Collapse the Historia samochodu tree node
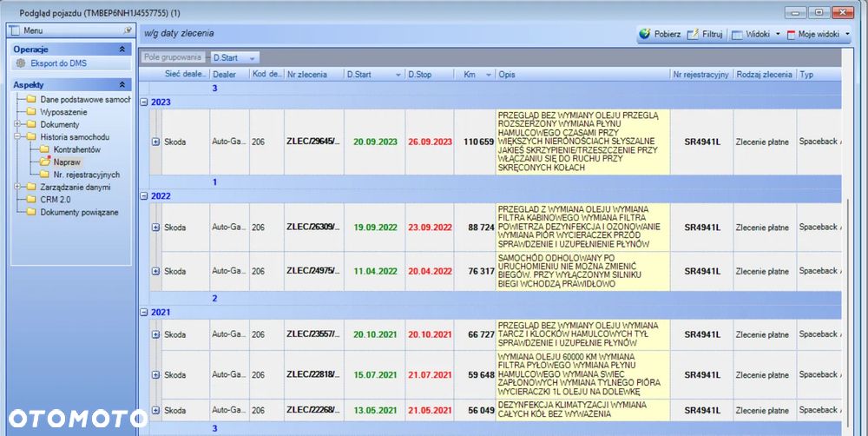The width and height of the screenshot is (868, 436). coord(17,137)
